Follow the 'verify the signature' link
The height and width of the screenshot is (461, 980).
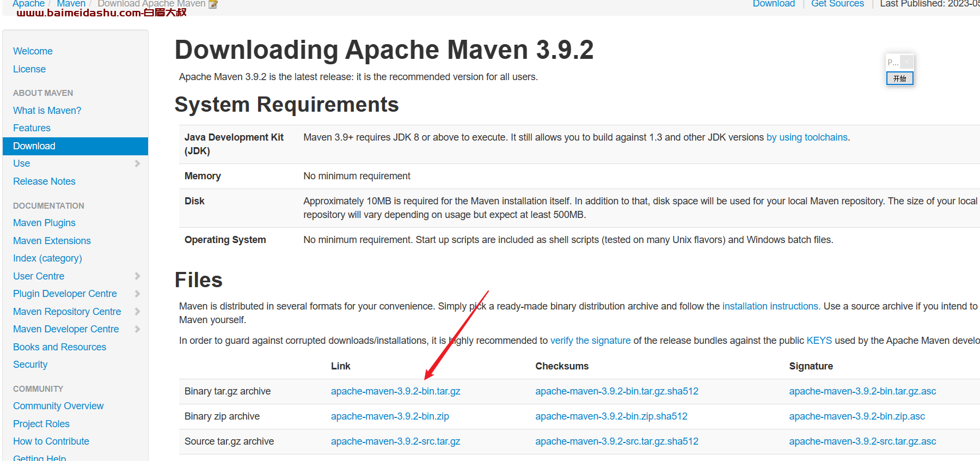tap(590, 341)
